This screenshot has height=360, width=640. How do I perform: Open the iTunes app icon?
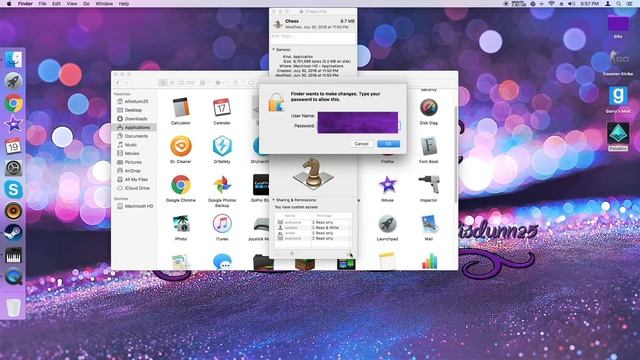(x=222, y=224)
